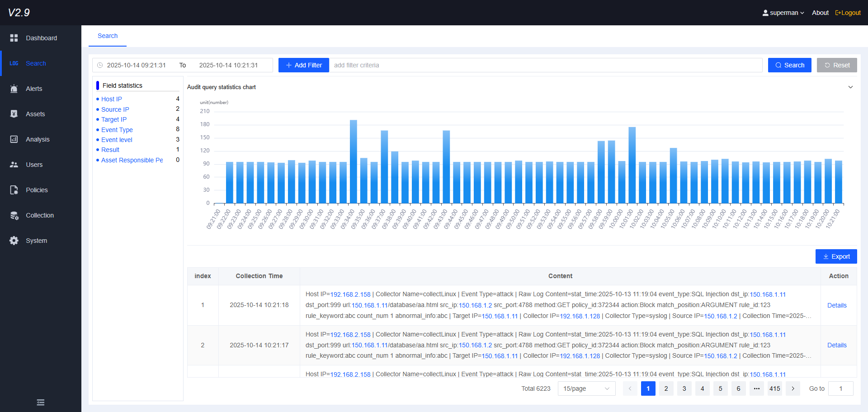This screenshot has height=412, width=868.
Task: Click the Host IP 192.168.2.158 link in row 1
Action: point(350,294)
